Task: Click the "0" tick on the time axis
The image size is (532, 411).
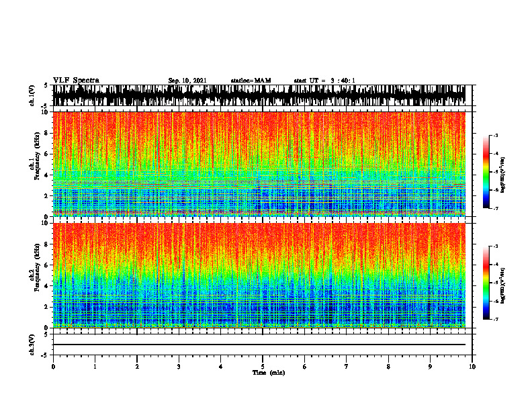Action: [x=53, y=367]
